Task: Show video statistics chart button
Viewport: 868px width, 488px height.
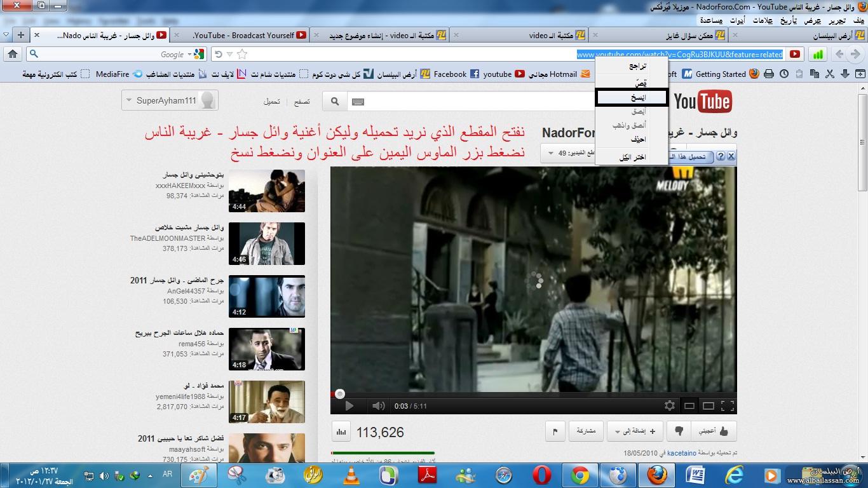Action: pyautogui.click(x=341, y=432)
